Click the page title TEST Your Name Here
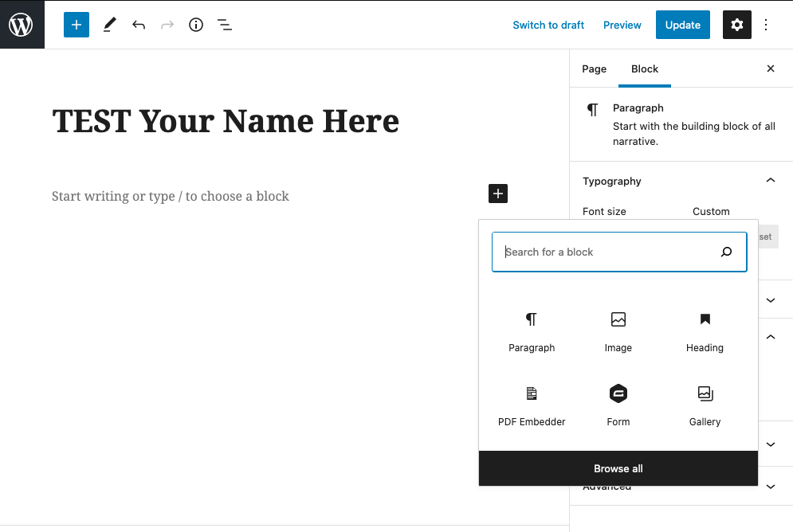793x532 pixels. pyautogui.click(x=226, y=121)
